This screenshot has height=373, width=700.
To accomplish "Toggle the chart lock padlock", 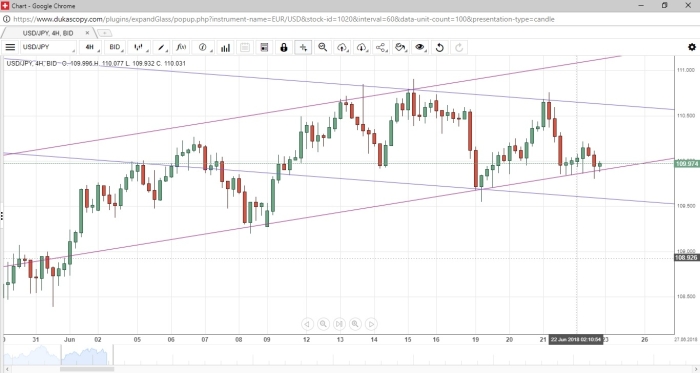I will click(x=283, y=47).
